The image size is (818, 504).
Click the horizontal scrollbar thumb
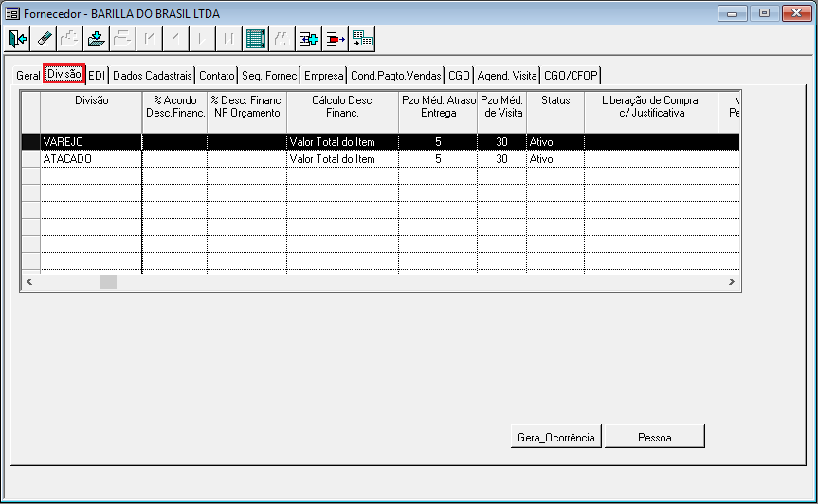pyautogui.click(x=108, y=282)
